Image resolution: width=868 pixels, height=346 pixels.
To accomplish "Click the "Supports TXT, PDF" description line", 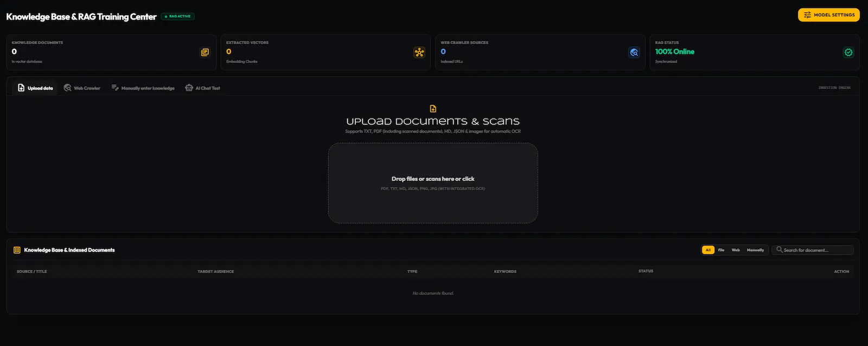I will 433,131.
